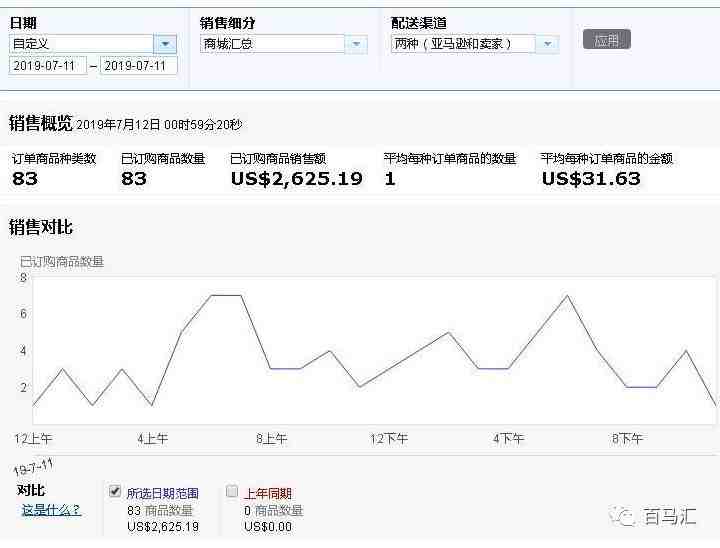Click the 0 商品数量 value under 上年同期
The height and width of the screenshot is (548, 720).
pyautogui.click(x=274, y=510)
